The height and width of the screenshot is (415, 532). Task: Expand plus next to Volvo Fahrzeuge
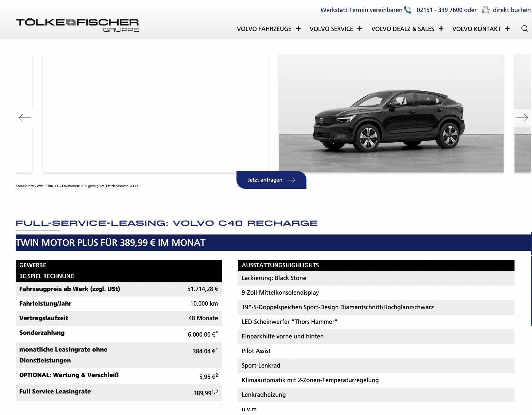point(298,29)
